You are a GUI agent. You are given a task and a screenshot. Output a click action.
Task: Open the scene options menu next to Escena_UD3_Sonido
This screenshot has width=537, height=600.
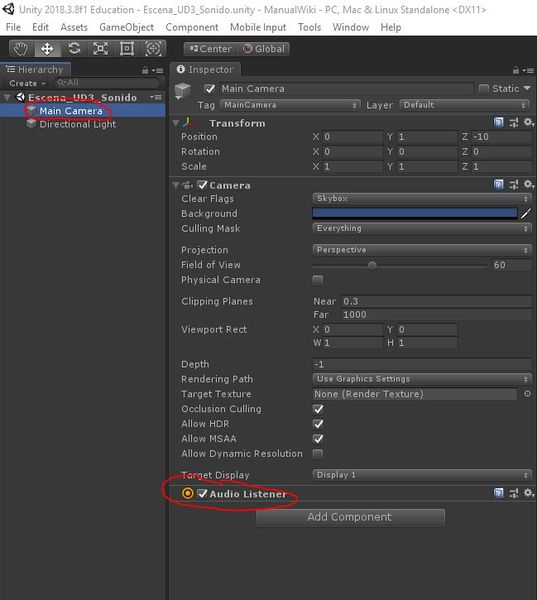coord(156,97)
